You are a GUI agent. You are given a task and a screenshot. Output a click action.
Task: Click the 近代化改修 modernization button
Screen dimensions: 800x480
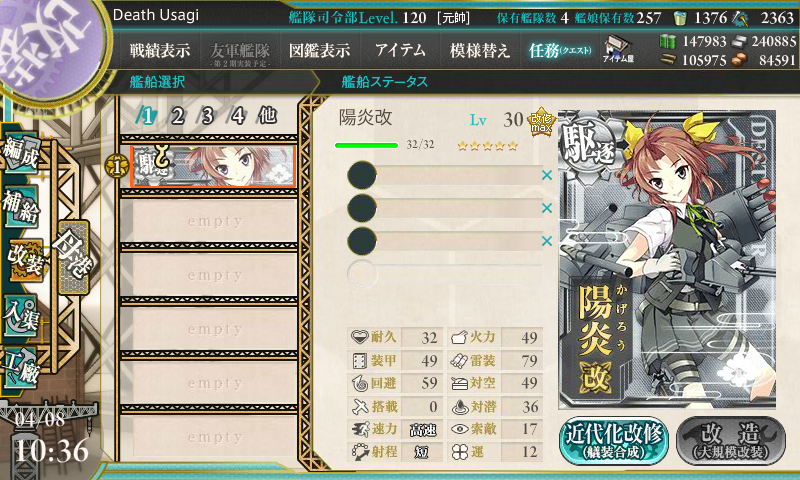point(614,441)
